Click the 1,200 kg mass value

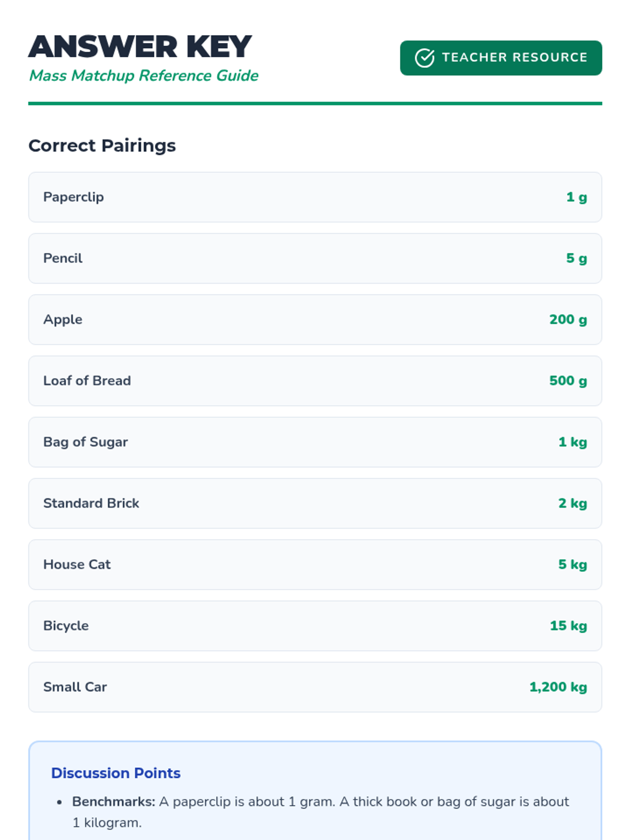[558, 687]
